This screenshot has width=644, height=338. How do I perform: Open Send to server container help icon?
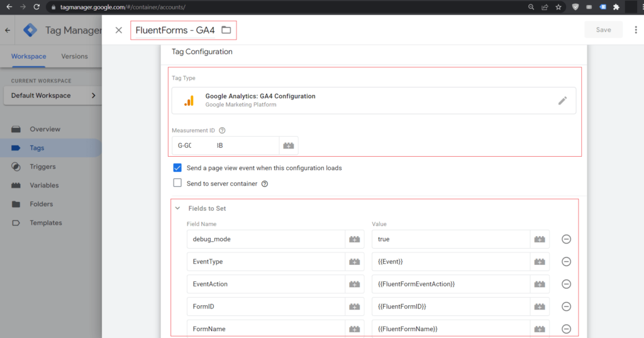[265, 184]
